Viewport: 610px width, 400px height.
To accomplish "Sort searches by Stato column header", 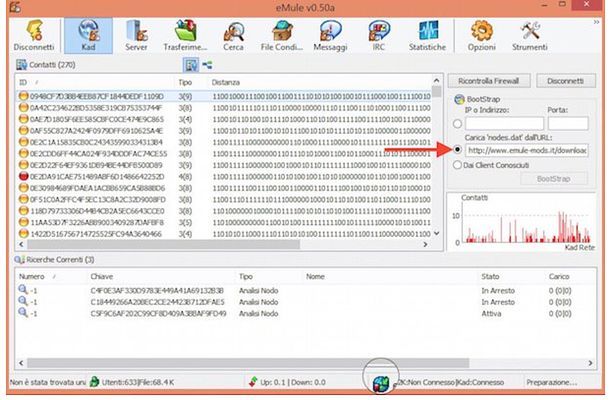I will click(x=490, y=277).
